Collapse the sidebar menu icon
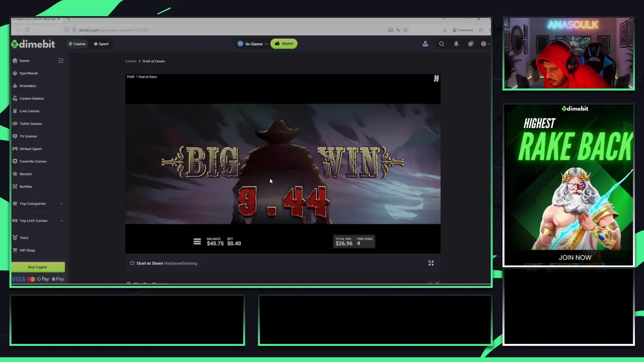The width and height of the screenshot is (644, 362). coord(60,60)
